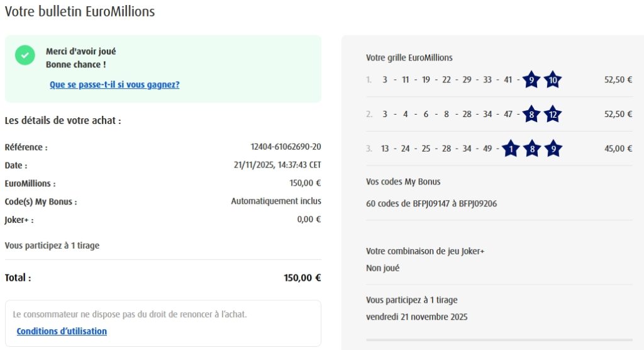The image size is (644, 350).
Task: Open the "Conditions d'utilisation" link
Action: (x=62, y=331)
